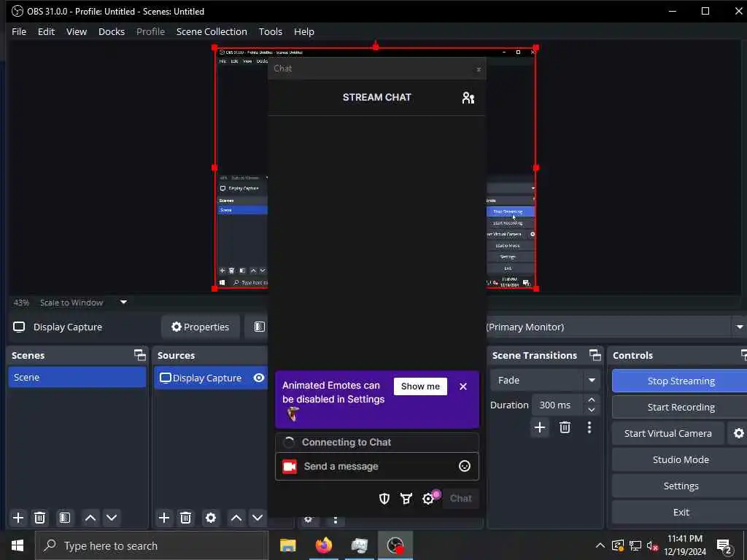Click the chat filter icon beside the shield
This screenshot has width=747, height=560.
(x=406, y=499)
